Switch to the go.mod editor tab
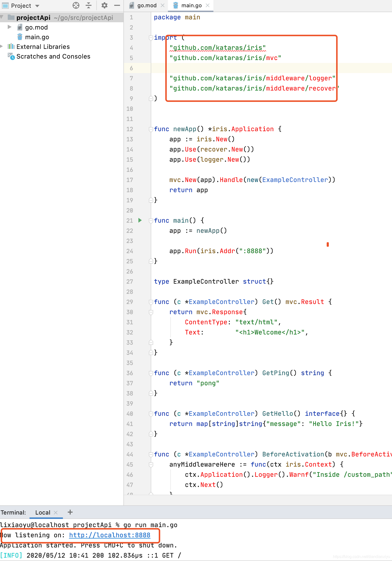 point(147,5)
